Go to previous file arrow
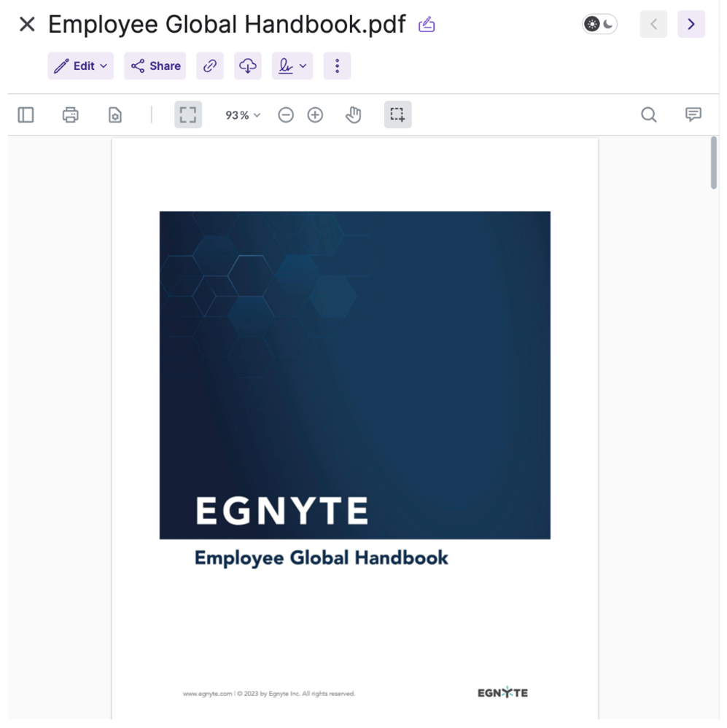This screenshot has width=727, height=728. (x=653, y=24)
